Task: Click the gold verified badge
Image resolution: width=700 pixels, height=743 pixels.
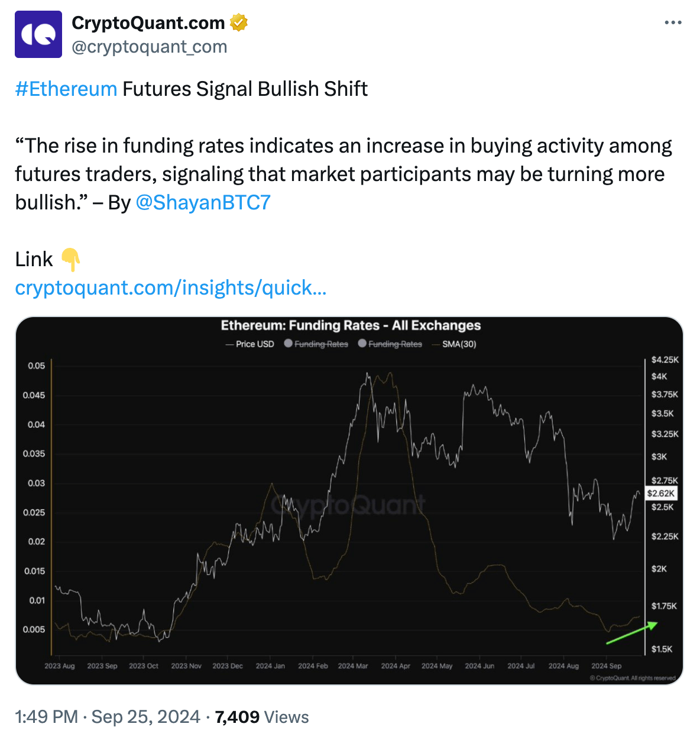Action: tap(238, 22)
